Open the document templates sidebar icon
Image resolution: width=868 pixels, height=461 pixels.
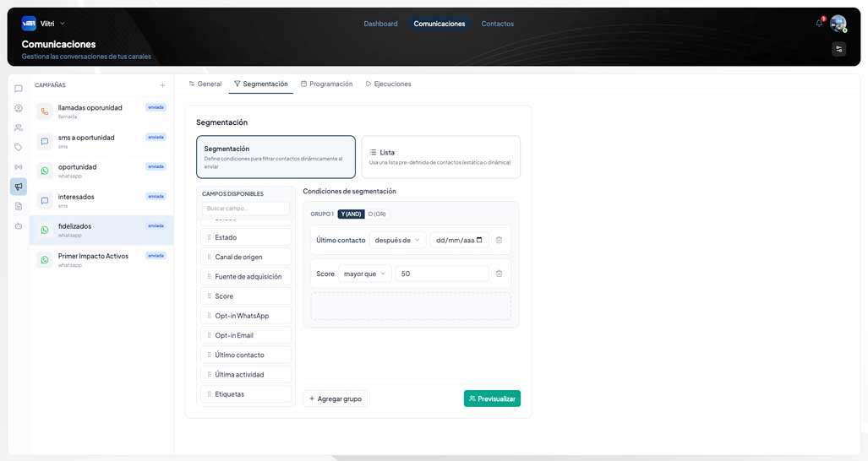tap(19, 206)
